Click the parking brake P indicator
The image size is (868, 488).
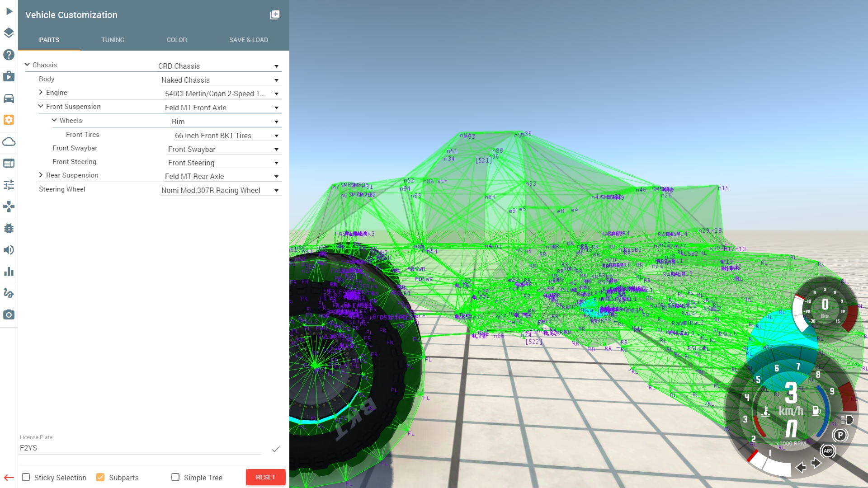pyautogui.click(x=840, y=435)
